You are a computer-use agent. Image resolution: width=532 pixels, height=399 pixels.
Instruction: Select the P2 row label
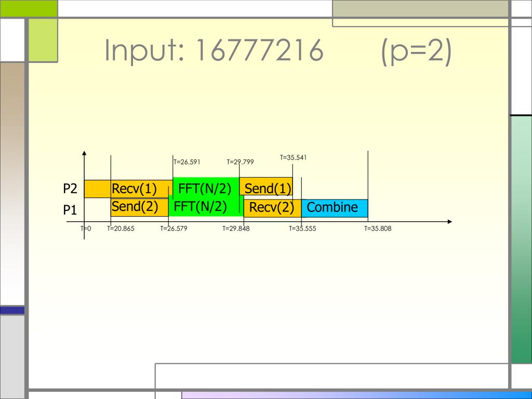(70, 189)
